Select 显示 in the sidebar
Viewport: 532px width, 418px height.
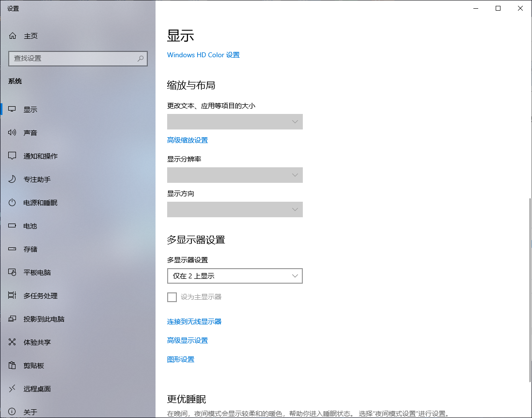(78, 109)
